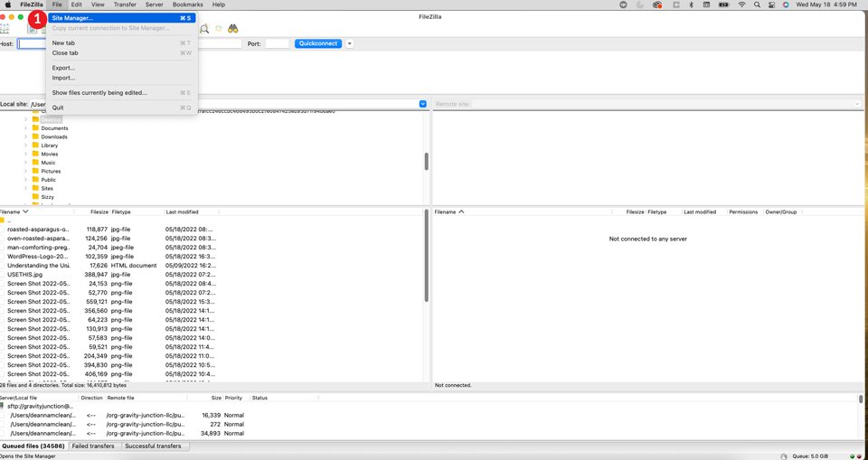
Task: Open the Apple menu
Action: tap(8, 5)
